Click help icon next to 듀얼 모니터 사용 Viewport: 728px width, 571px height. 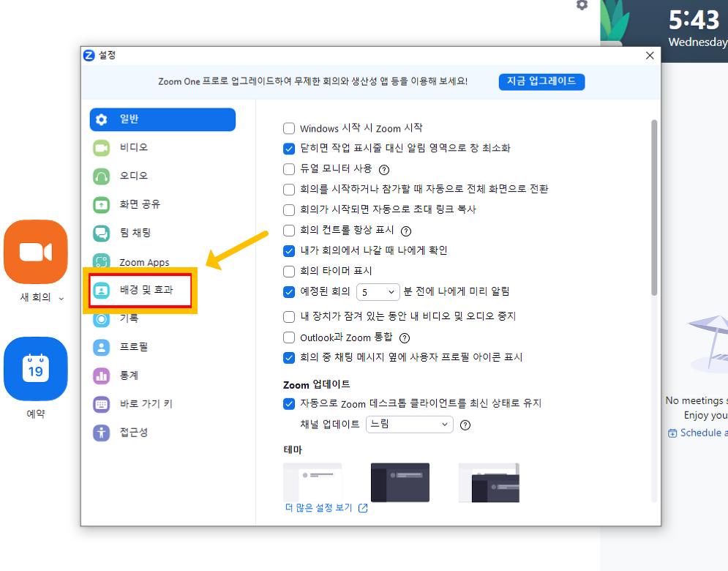tap(384, 170)
